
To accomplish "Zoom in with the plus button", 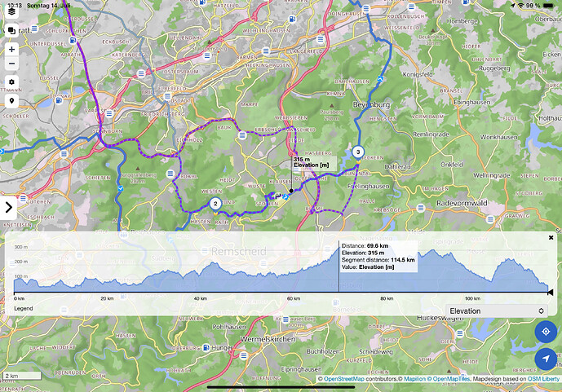I will tap(11, 50).
